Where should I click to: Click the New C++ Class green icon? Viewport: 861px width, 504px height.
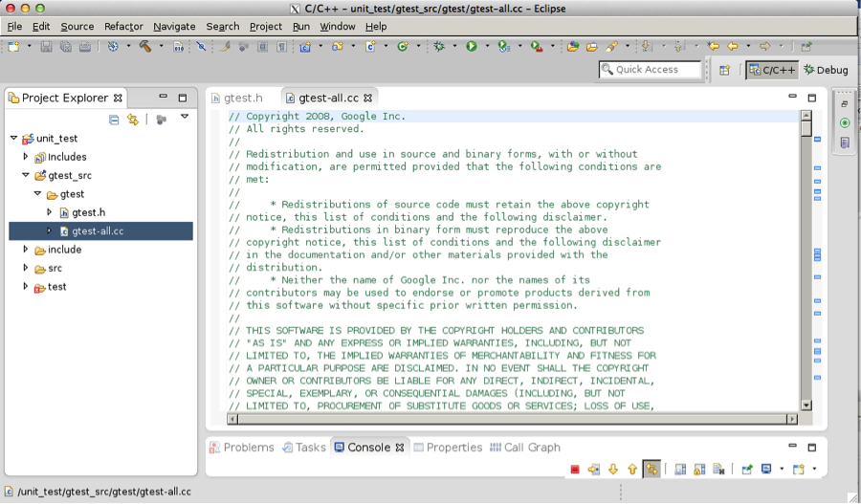point(403,47)
